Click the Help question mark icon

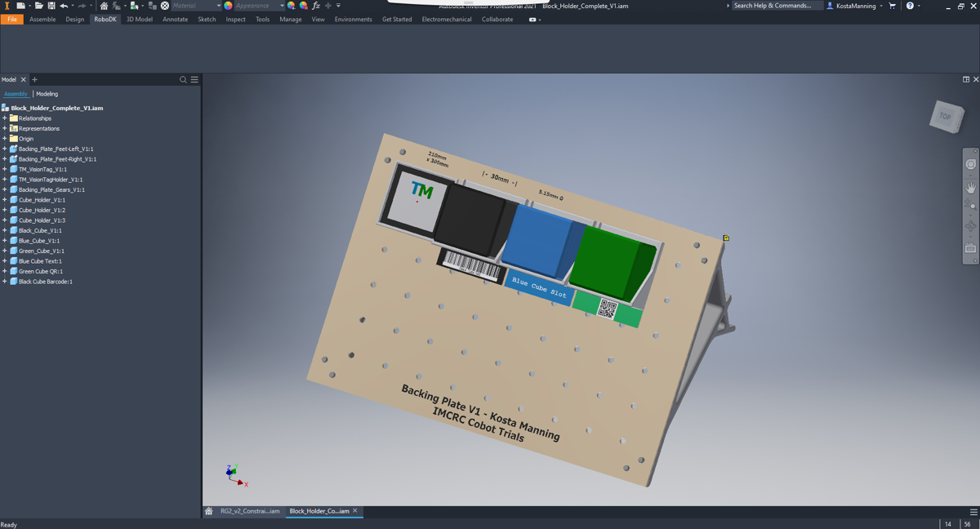[910, 6]
